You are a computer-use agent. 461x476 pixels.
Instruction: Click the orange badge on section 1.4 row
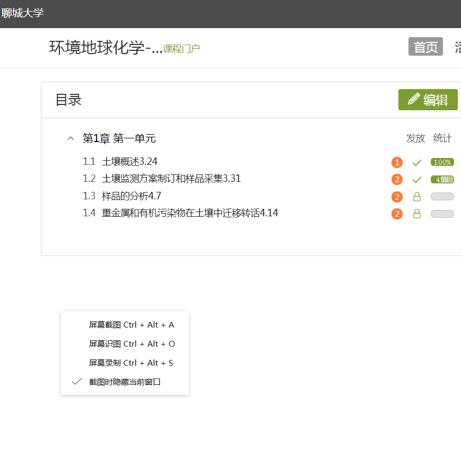[397, 214]
